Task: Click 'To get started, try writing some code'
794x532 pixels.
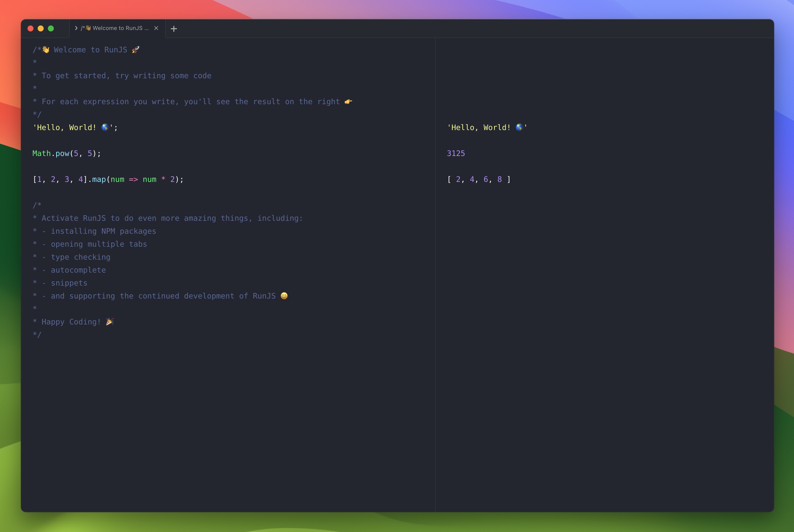Action: (x=122, y=76)
